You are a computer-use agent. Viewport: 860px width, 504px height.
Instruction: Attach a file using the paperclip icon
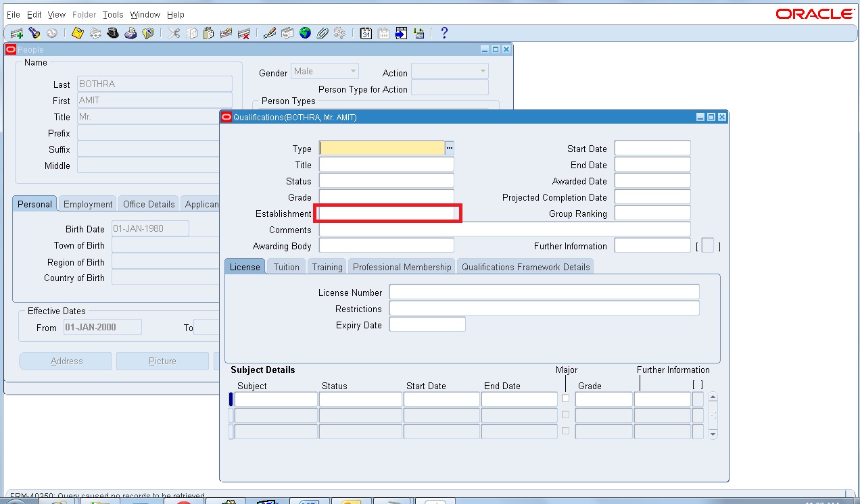tap(321, 32)
